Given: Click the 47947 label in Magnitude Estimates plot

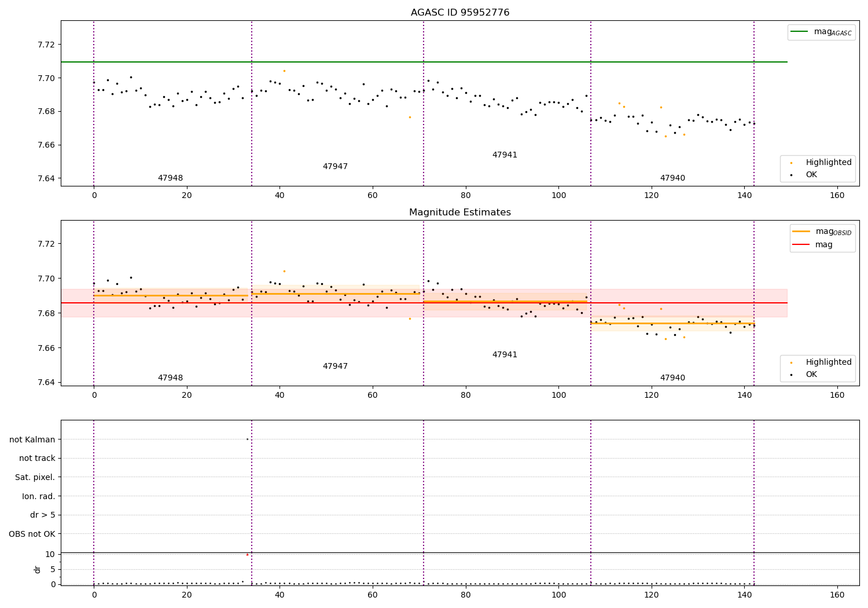Looking at the screenshot, I should pyautogui.click(x=335, y=367).
